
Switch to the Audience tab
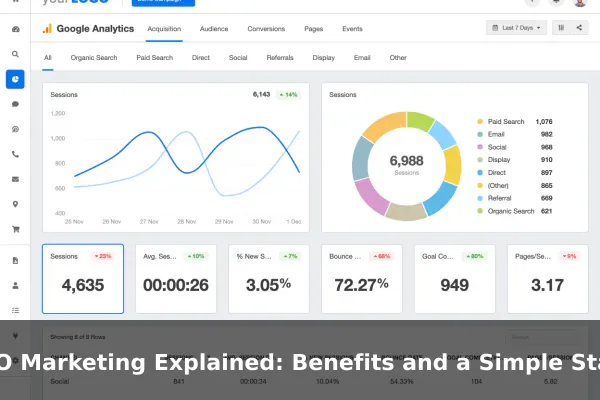tap(214, 29)
